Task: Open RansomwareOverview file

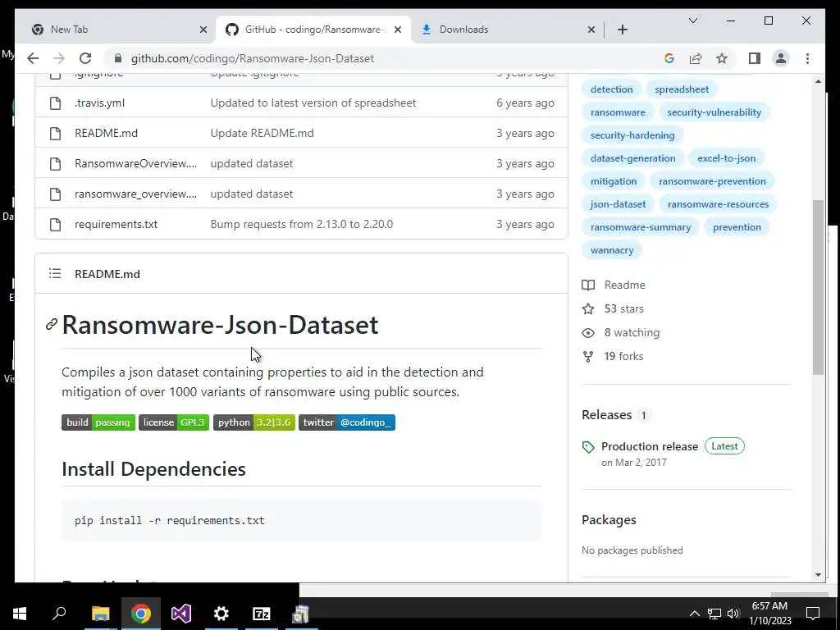Action: (135, 163)
